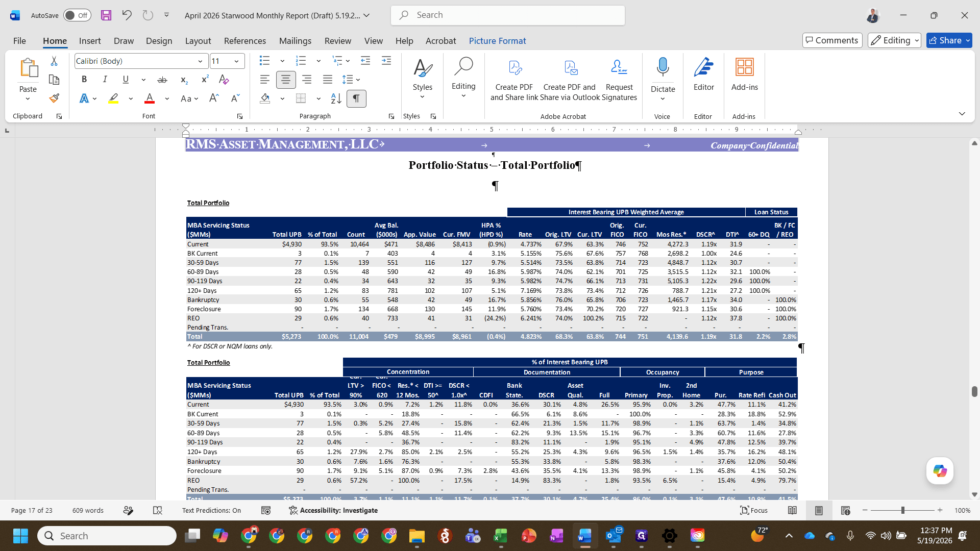This screenshot has height=551, width=980.
Task: Click the Sort A-Z icon
Action: tap(336, 98)
